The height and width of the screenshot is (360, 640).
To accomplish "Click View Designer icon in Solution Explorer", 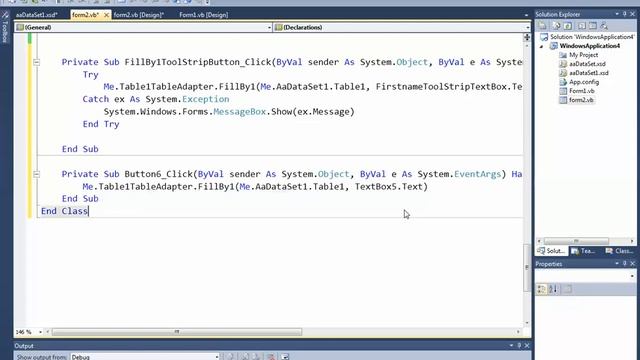I will coord(593,26).
